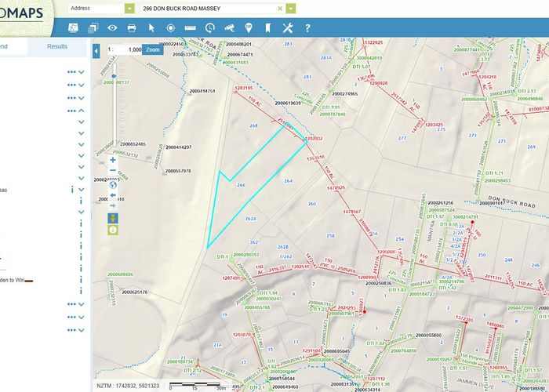
Task: Toggle the green info identify button
Action: pos(113,230)
